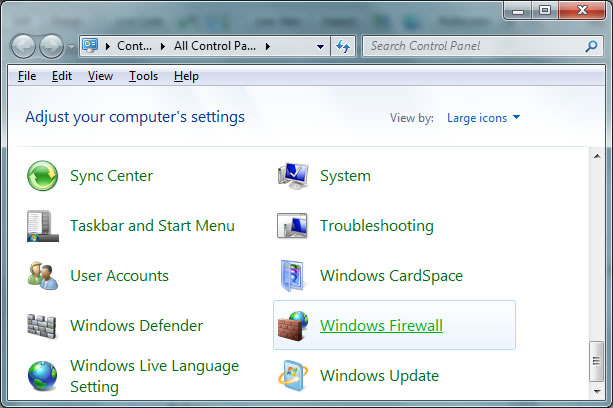Open the Windows Firewall link
Image resolution: width=613 pixels, height=408 pixels.
(x=381, y=326)
